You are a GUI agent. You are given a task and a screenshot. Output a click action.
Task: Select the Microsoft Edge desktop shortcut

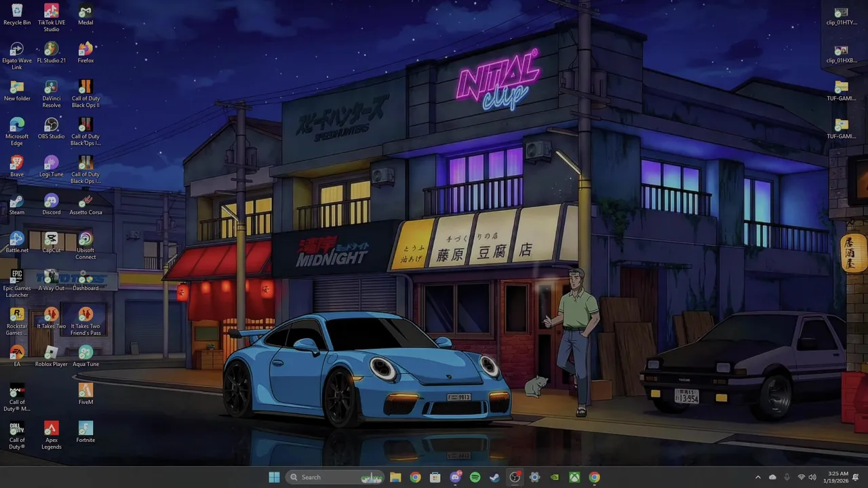coord(17,132)
